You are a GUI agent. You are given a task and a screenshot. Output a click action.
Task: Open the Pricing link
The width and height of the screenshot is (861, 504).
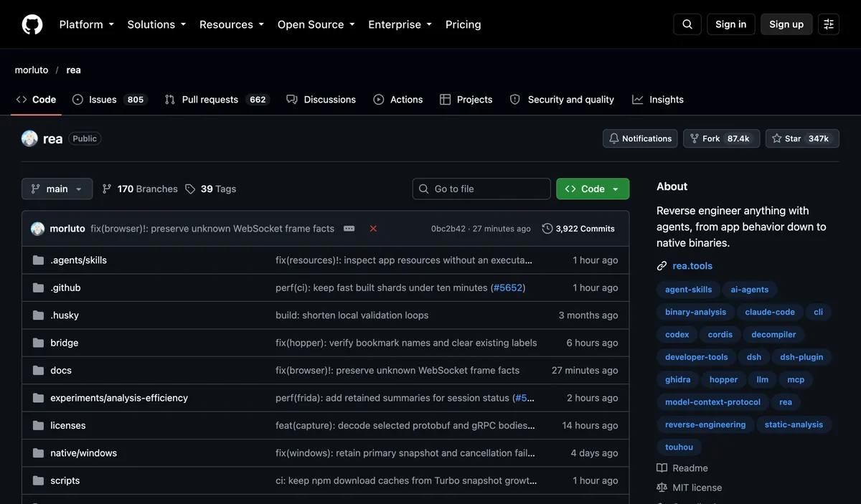pos(464,24)
